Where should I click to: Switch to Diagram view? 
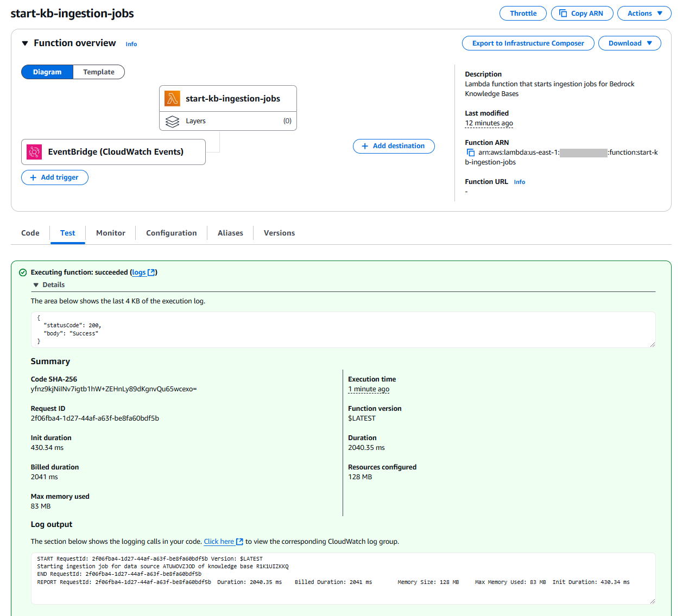[x=47, y=72]
